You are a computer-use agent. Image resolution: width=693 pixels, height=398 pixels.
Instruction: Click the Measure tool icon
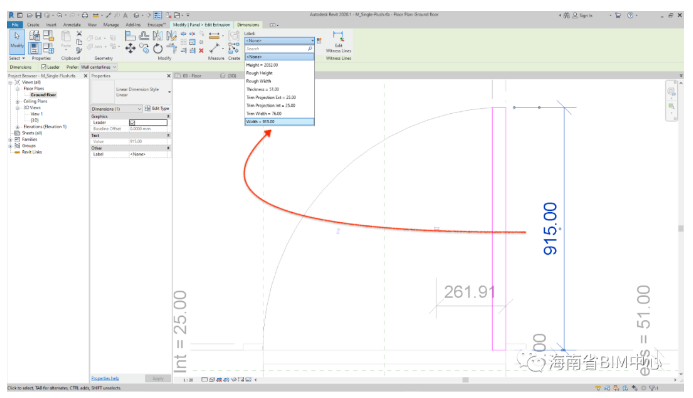pyautogui.click(x=214, y=48)
